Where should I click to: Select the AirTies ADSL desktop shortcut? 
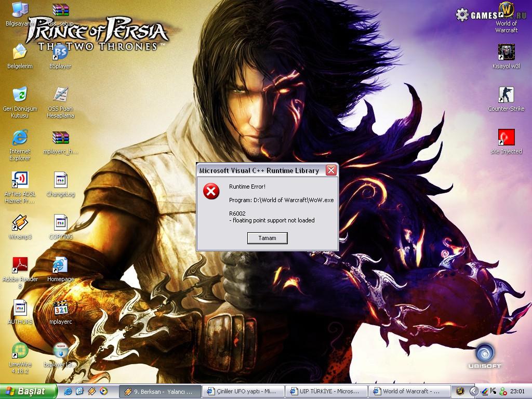click(20, 181)
